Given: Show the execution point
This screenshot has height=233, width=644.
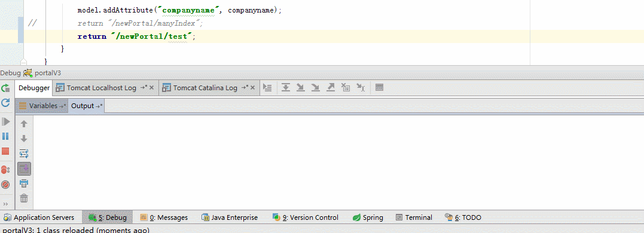Looking at the screenshot, I should (x=267, y=87).
